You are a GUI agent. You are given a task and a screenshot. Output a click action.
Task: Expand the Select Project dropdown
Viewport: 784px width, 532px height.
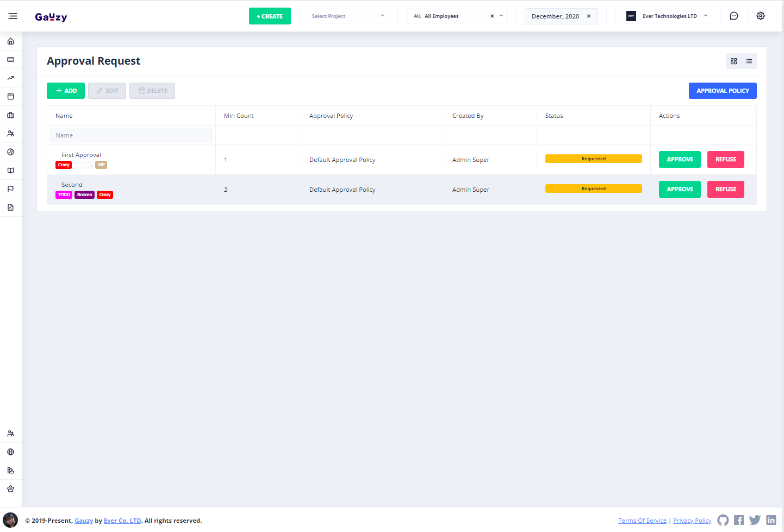pos(348,16)
